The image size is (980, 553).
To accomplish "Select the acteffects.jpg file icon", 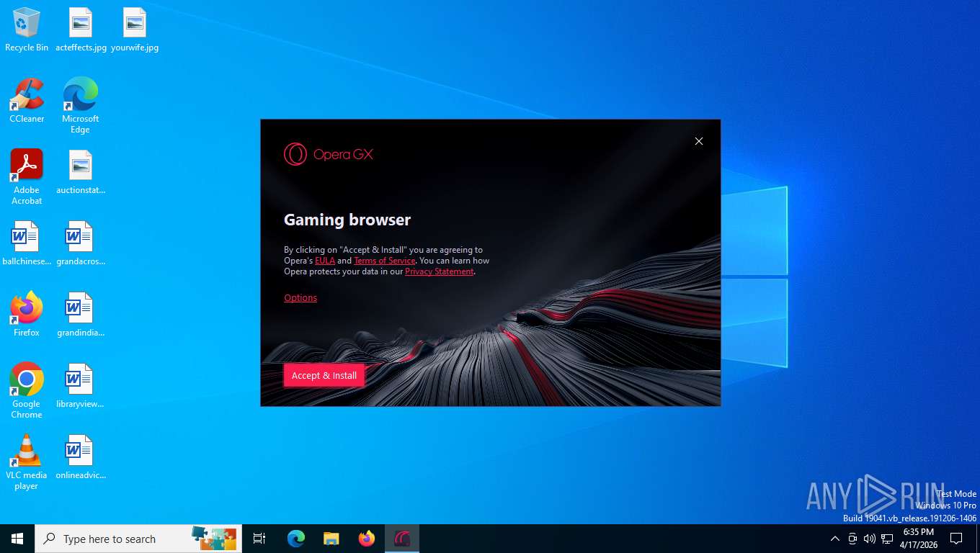I will tap(81, 30).
